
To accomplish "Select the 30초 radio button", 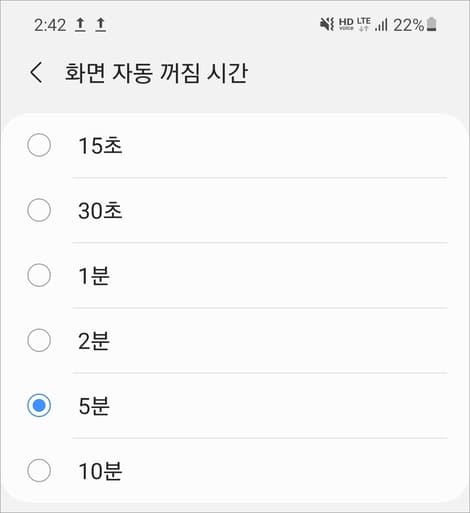I will point(39,210).
